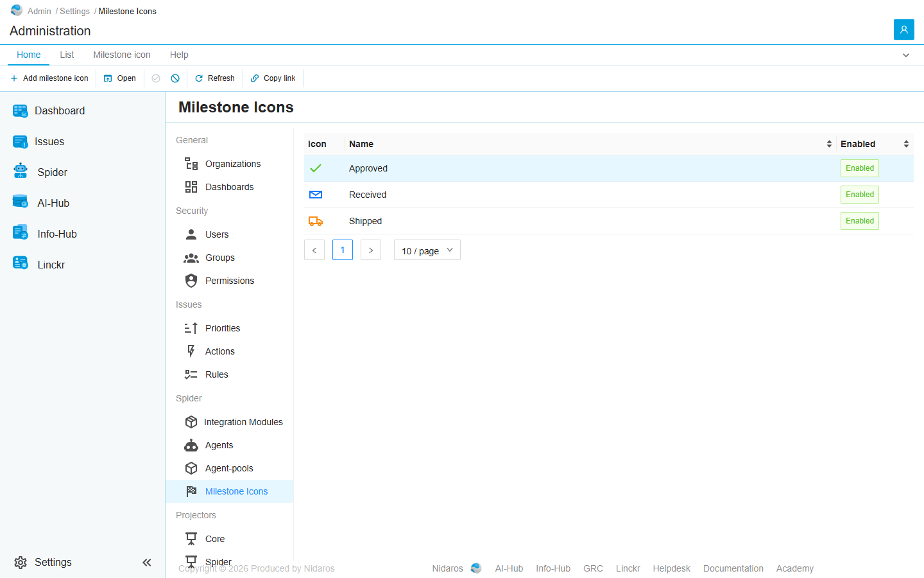
Task: Switch to the List tab
Action: pyautogui.click(x=67, y=55)
